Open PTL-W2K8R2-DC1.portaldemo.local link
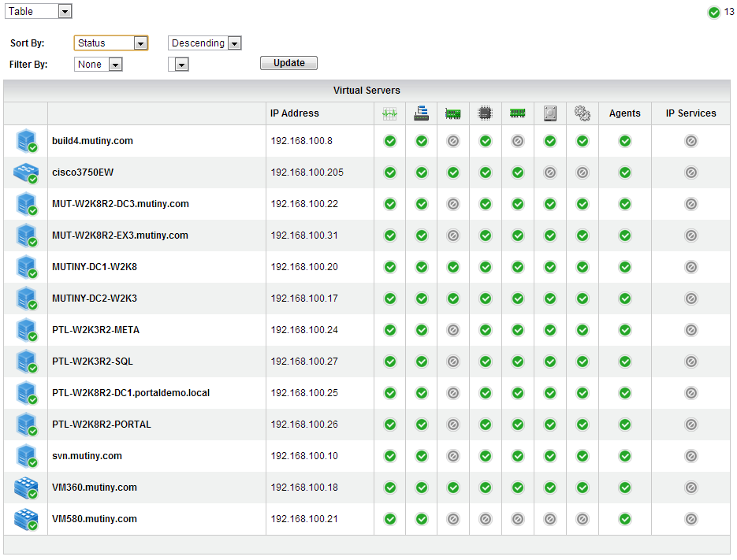The image size is (737, 560). click(131, 393)
